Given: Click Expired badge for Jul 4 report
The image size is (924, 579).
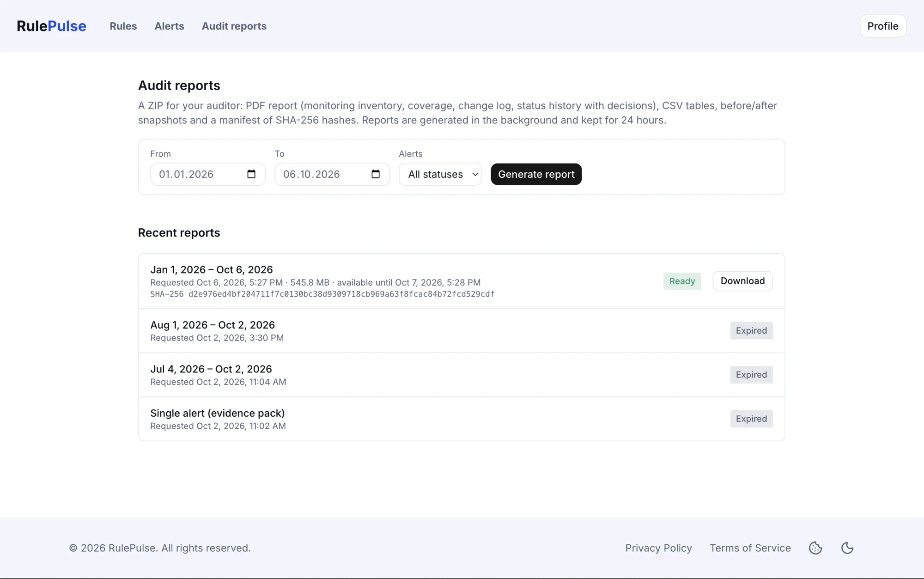Looking at the screenshot, I should point(752,375).
